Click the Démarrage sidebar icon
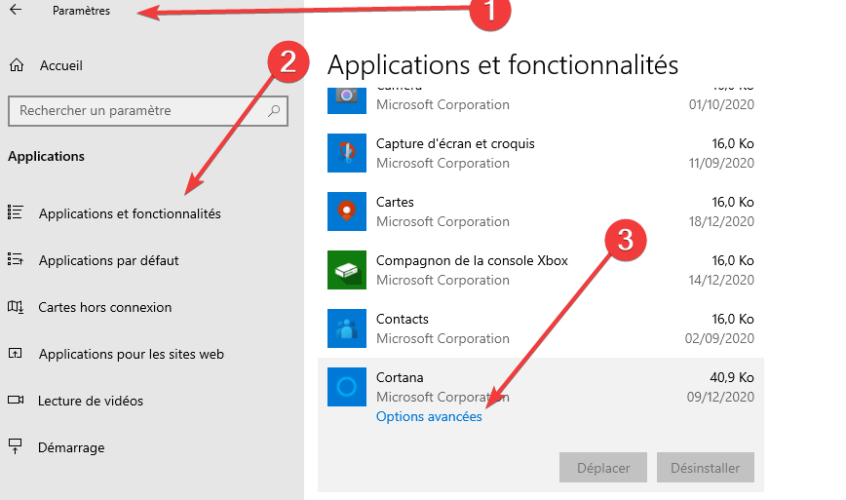Image resolution: width=846 pixels, height=500 pixels. click(16, 447)
